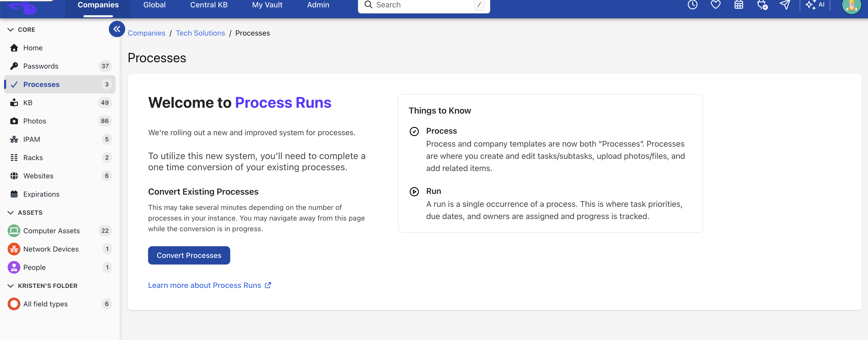This screenshot has height=340, width=868.
Task: Click the Network Devices orange icon
Action: point(14,249)
